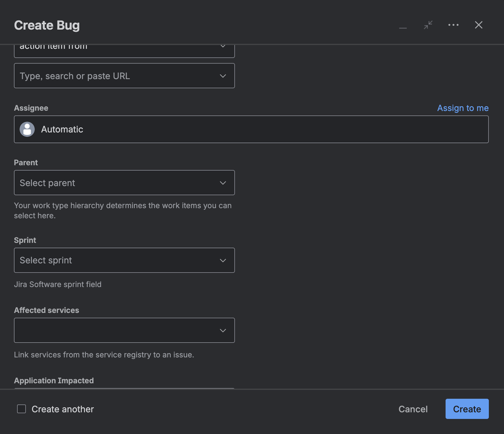Open the three-dot more actions menu

[x=454, y=25]
